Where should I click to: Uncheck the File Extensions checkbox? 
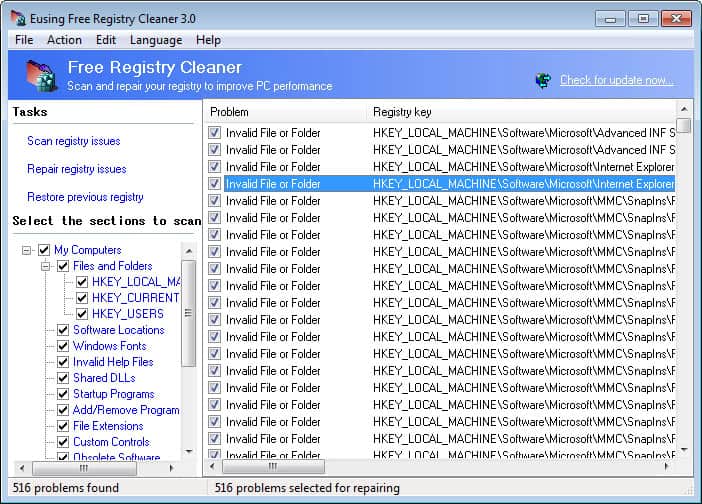63,426
